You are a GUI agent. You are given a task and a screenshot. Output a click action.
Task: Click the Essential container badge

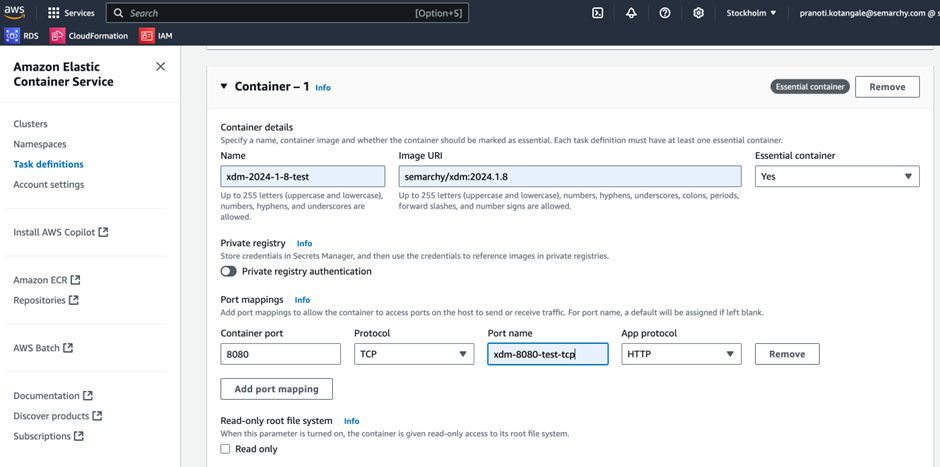click(810, 87)
